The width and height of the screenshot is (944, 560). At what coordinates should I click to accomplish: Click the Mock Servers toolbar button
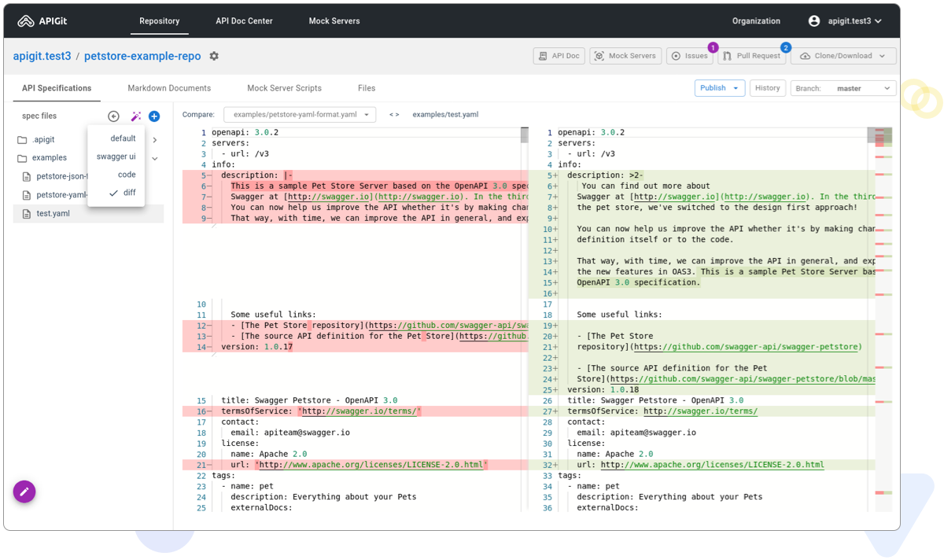click(x=625, y=56)
